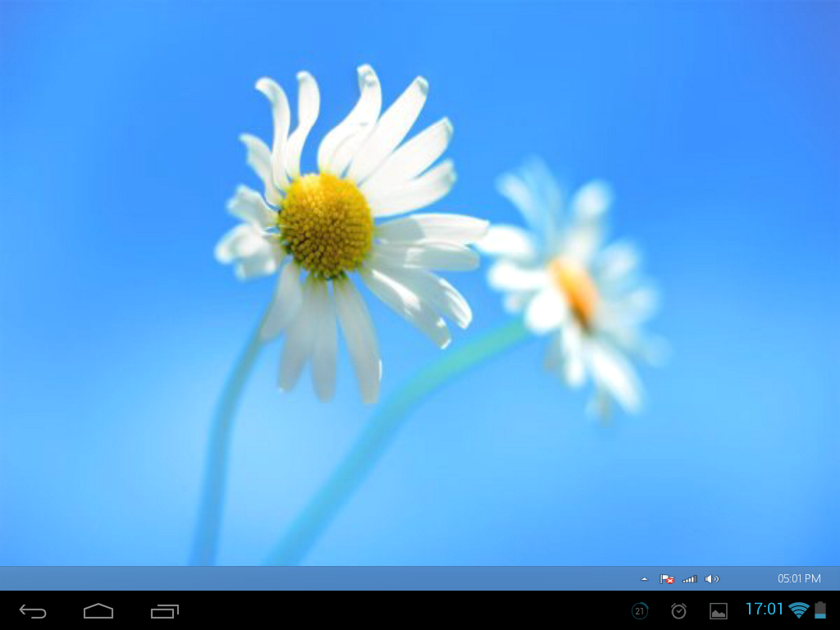Click the speaker volume tray icon
Screen dimensions: 840x630
coord(712,579)
